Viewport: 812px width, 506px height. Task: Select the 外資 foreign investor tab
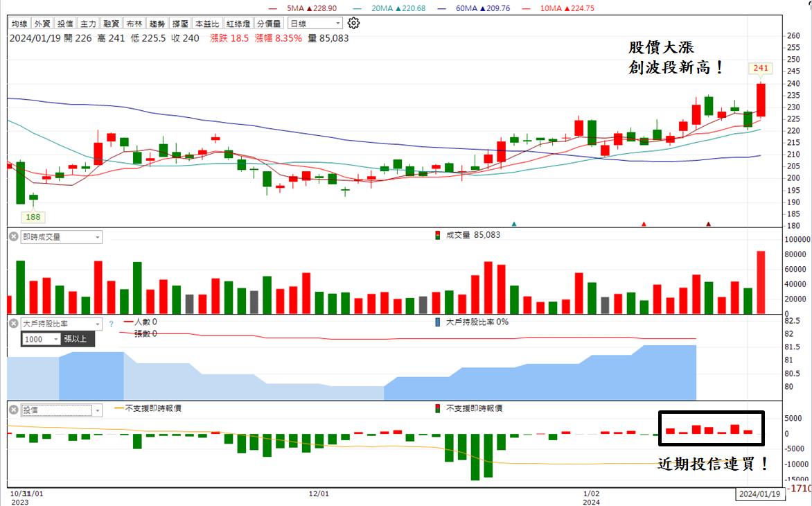click(42, 24)
